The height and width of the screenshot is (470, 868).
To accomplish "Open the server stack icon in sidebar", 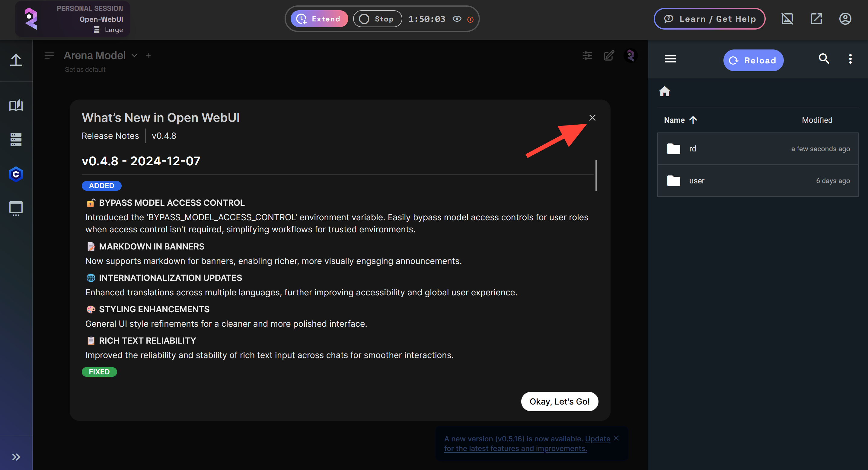I will click(16, 139).
